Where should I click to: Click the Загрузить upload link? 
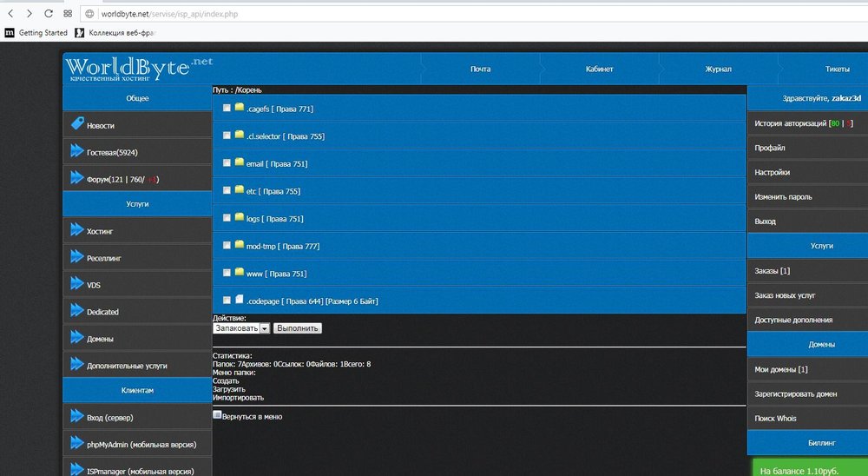coord(226,389)
